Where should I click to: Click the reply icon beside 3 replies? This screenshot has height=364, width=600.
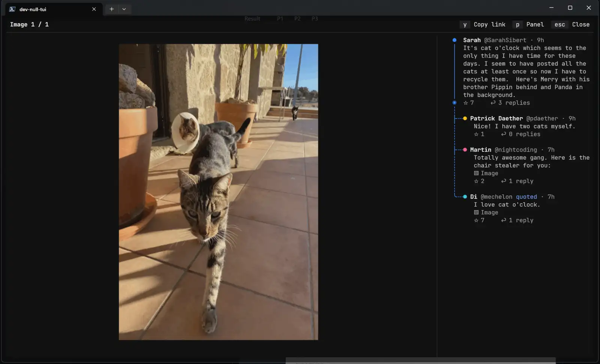pyautogui.click(x=493, y=103)
